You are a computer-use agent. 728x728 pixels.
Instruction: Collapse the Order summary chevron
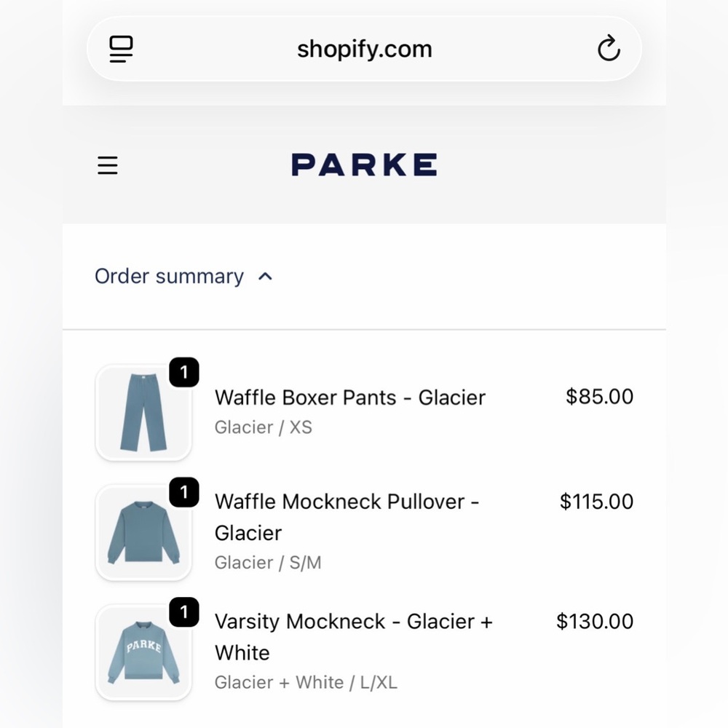266,277
